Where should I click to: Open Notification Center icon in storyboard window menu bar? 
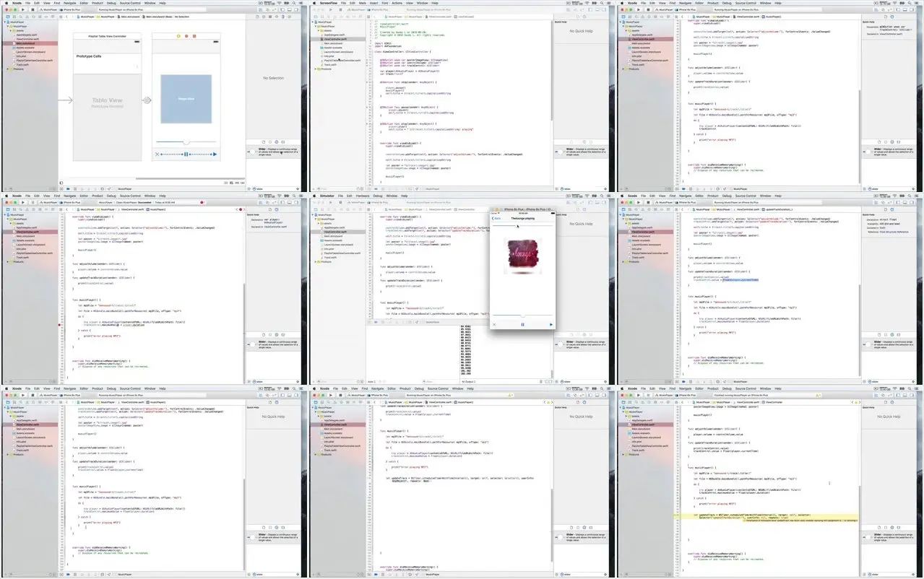(300, 3)
